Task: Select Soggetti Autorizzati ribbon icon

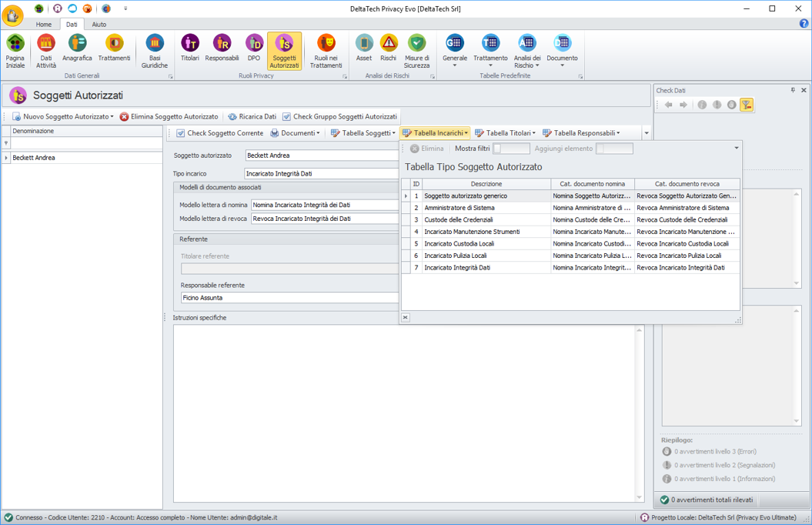Action: coord(284,52)
